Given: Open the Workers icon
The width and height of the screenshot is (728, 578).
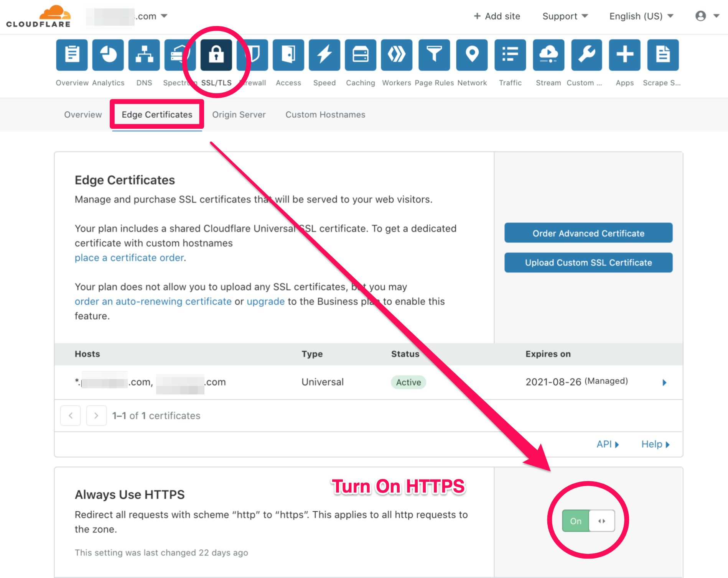Looking at the screenshot, I should tap(397, 55).
